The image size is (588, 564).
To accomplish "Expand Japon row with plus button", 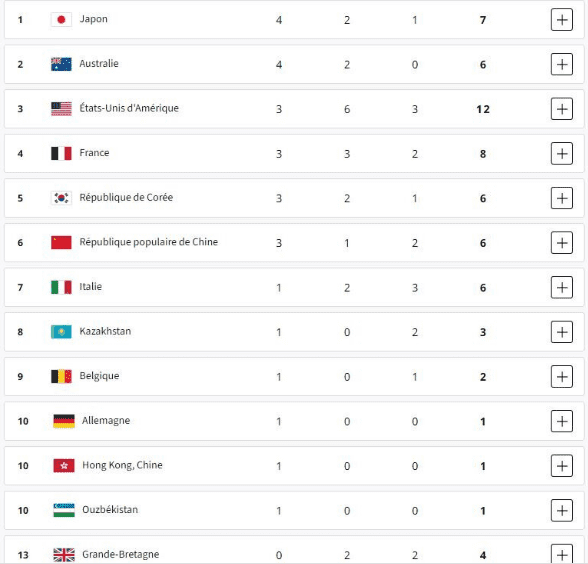I will click(x=562, y=20).
